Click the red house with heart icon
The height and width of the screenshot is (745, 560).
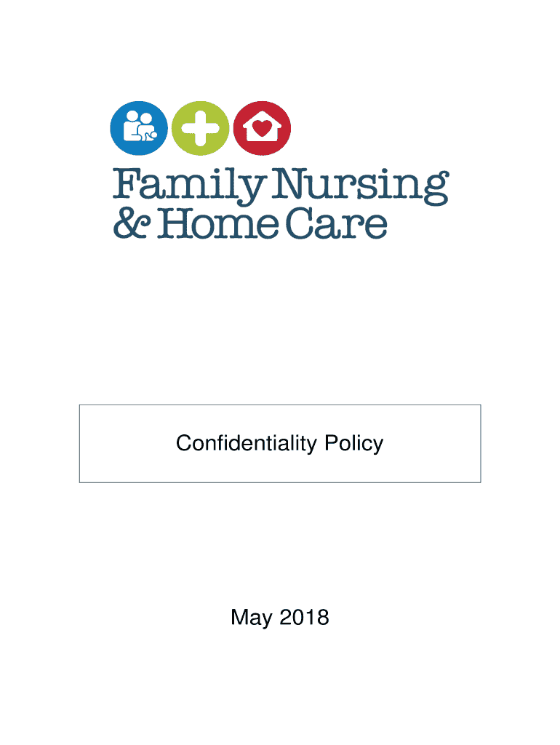(x=263, y=130)
